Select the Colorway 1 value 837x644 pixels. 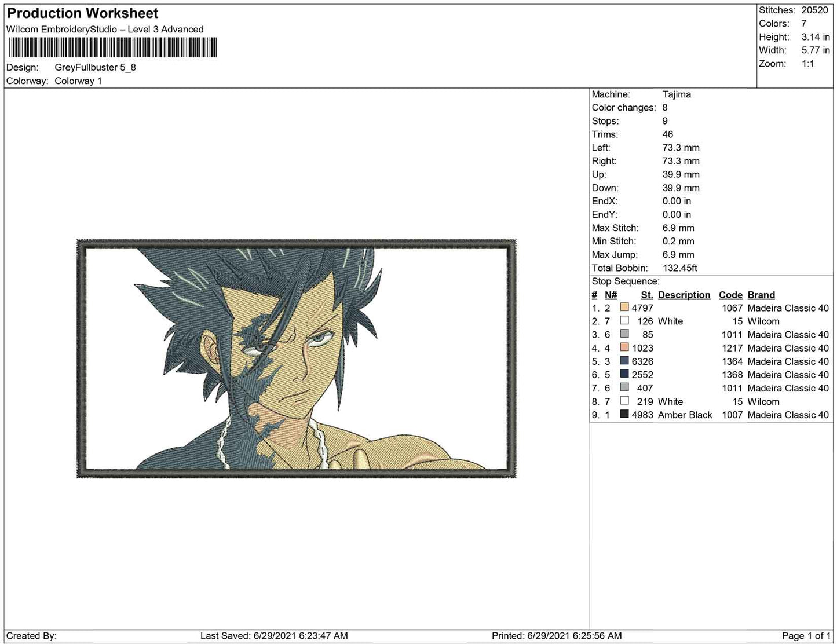click(78, 81)
